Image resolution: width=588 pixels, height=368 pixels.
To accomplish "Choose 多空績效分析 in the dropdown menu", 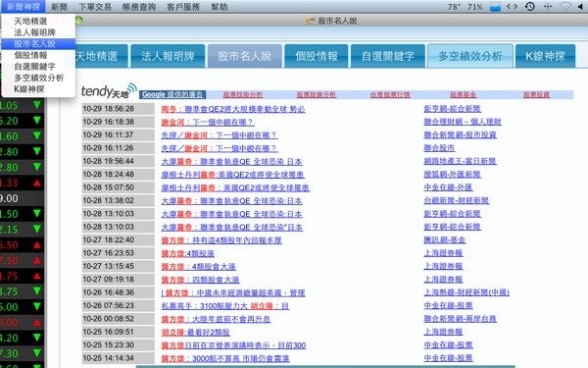I will point(38,78).
